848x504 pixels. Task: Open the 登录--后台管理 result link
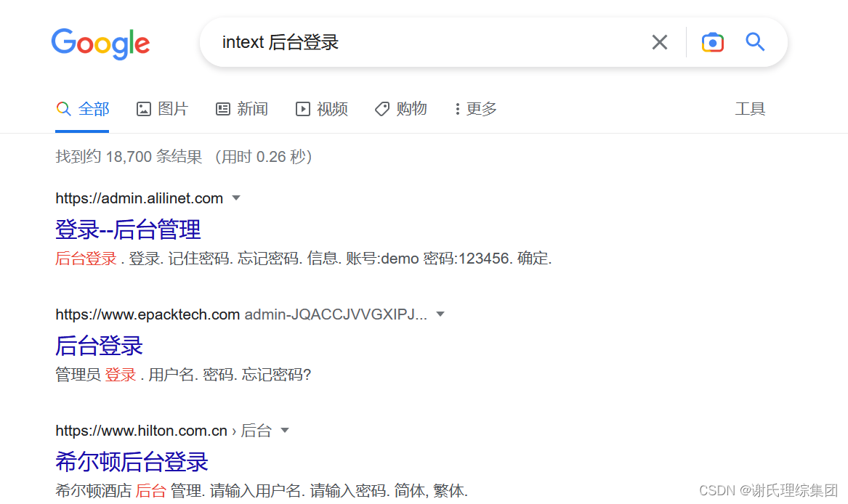128,229
